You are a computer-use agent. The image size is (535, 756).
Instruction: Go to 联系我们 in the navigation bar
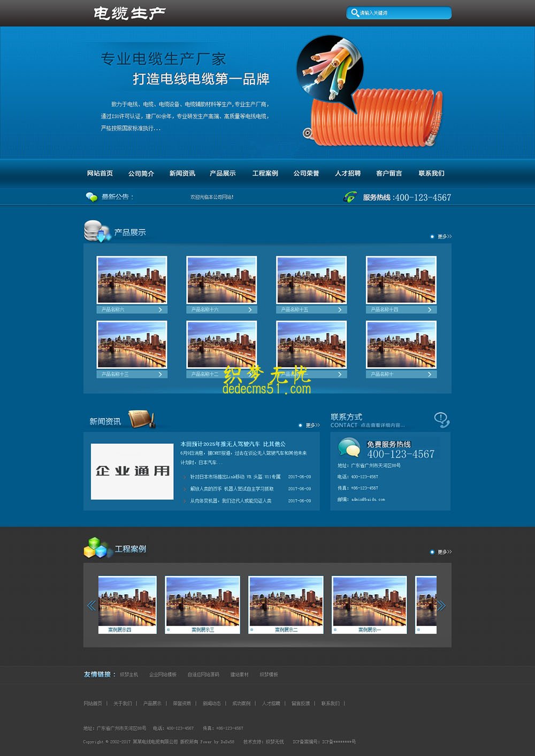431,173
